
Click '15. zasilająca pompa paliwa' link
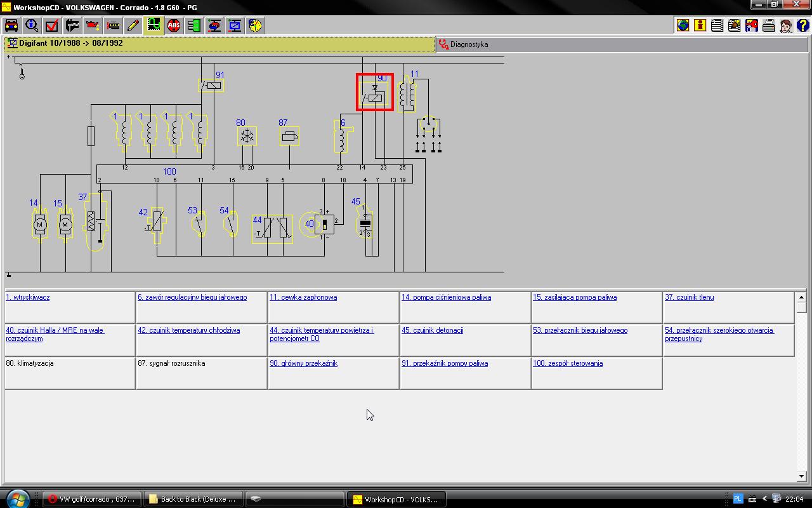(575, 297)
